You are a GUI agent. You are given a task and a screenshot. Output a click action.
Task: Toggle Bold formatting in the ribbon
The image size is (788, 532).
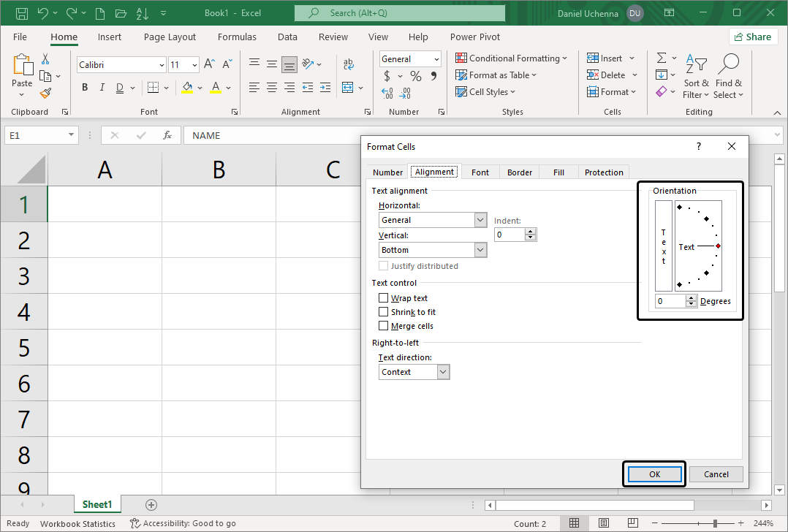tap(85, 88)
